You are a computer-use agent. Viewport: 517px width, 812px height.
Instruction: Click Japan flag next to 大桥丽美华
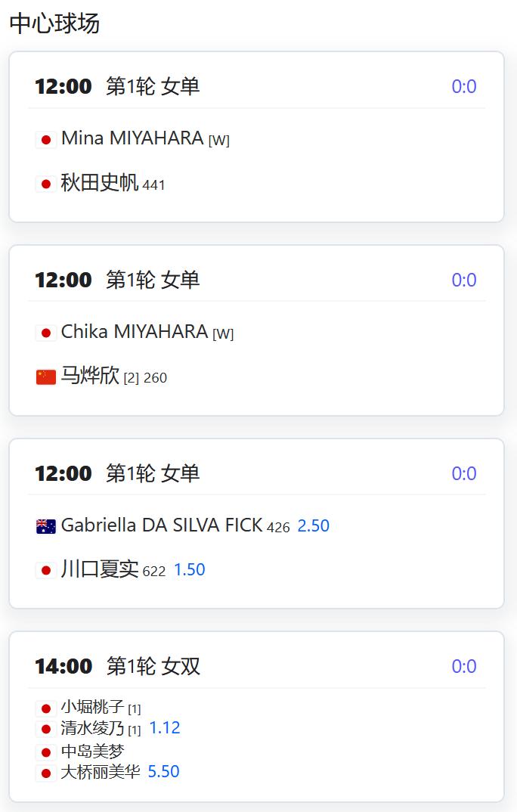coord(46,773)
